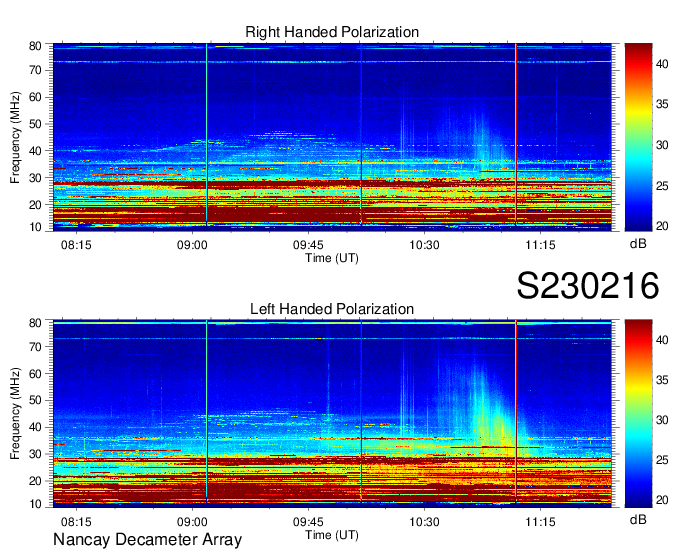680x552 pixels.
Task: Click the 20 dB label on upper colorbar
Action: click(662, 226)
